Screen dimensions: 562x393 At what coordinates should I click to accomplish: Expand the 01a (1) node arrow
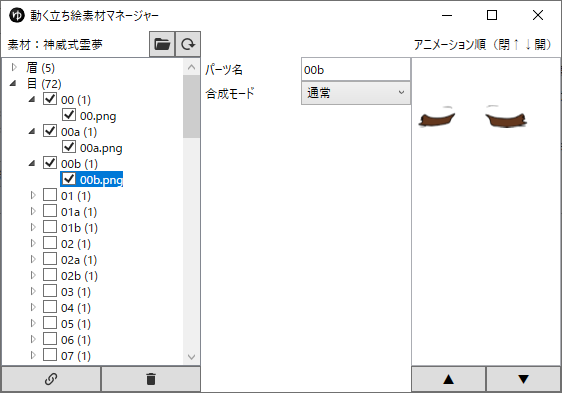tap(33, 211)
